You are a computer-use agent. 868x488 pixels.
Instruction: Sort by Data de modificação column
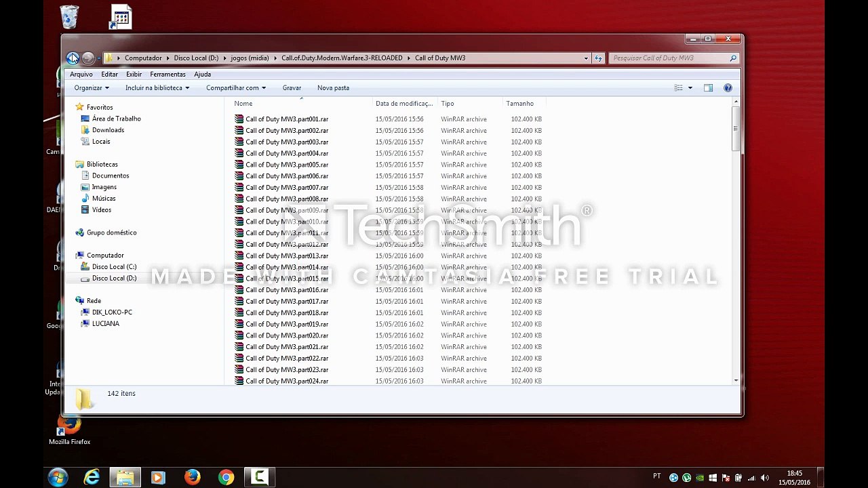click(x=405, y=104)
